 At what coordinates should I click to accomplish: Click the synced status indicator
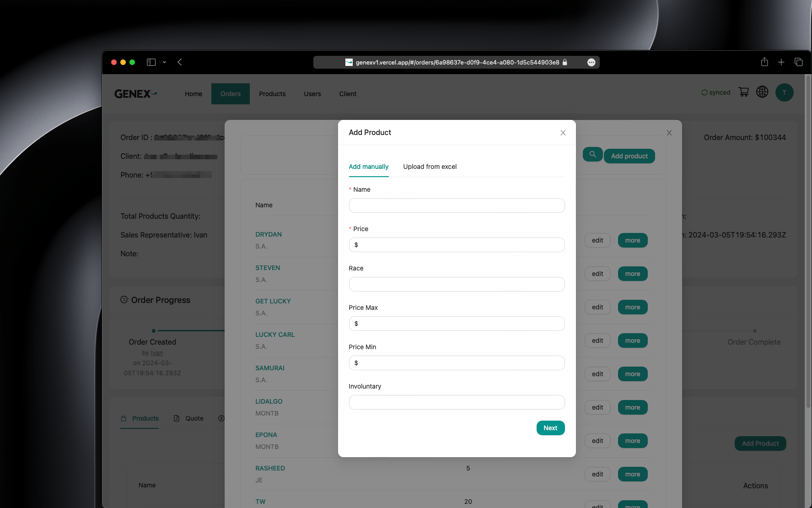716,92
